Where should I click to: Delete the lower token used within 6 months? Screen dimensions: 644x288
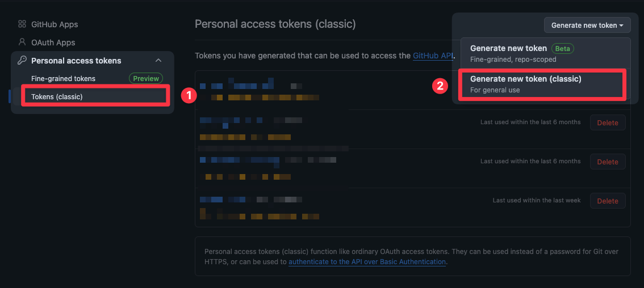(608, 162)
